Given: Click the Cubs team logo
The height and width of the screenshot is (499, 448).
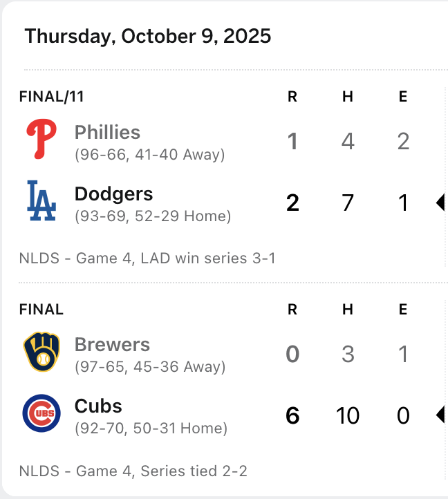Looking at the screenshot, I should [41, 413].
